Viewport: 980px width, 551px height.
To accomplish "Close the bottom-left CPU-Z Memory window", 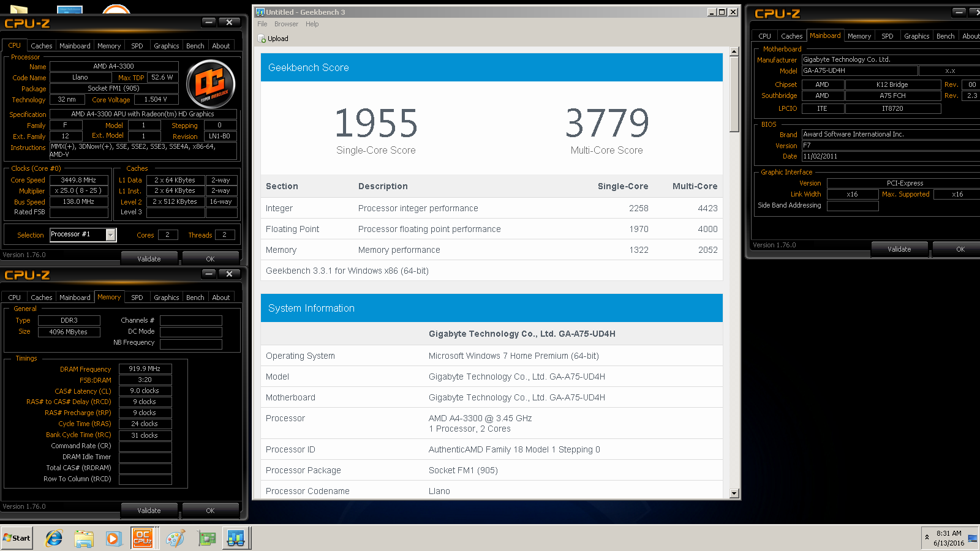I will (x=229, y=274).
